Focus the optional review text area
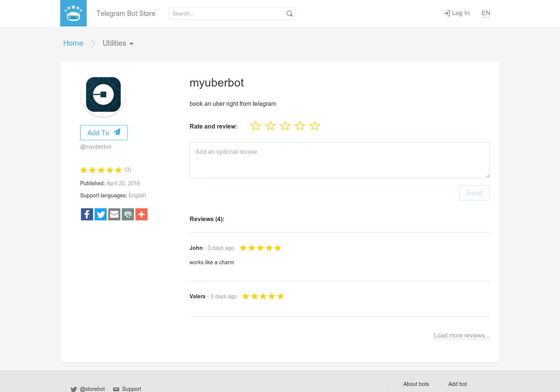 [x=340, y=160]
